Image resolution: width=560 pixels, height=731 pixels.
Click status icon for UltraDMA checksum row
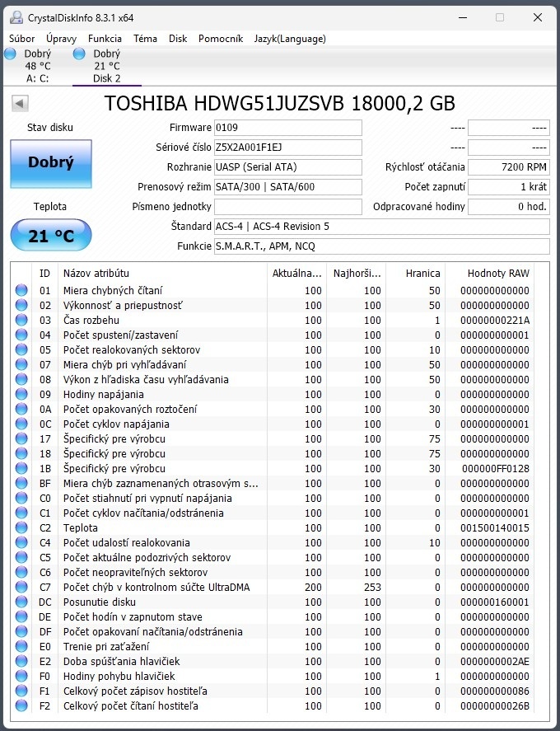(x=21, y=588)
